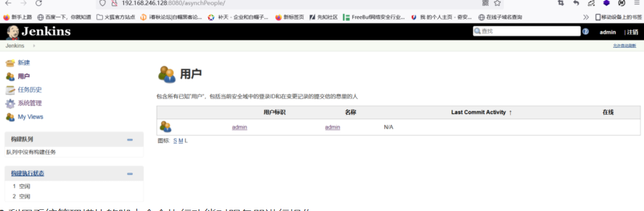Log out via 注销 link

pos(632,32)
